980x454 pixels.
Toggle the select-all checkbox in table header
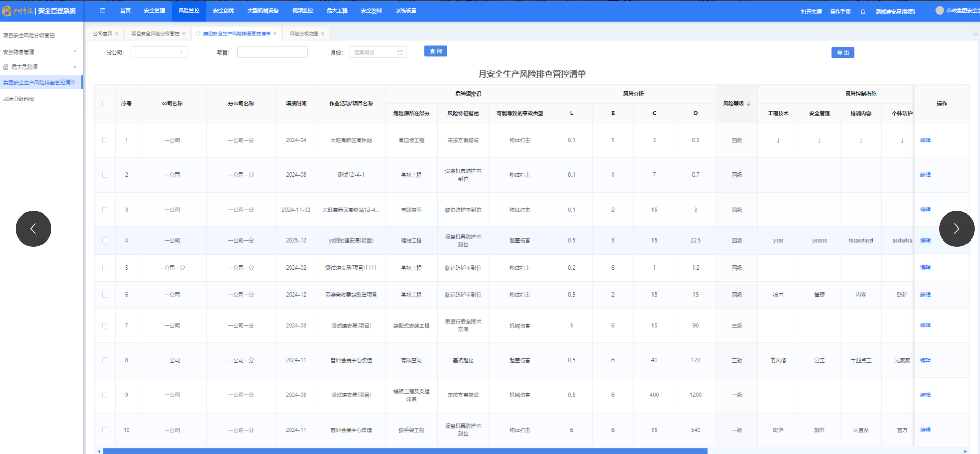point(105,103)
